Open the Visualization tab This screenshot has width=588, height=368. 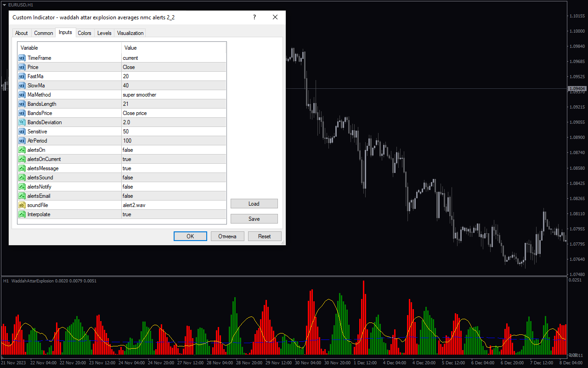click(x=130, y=33)
